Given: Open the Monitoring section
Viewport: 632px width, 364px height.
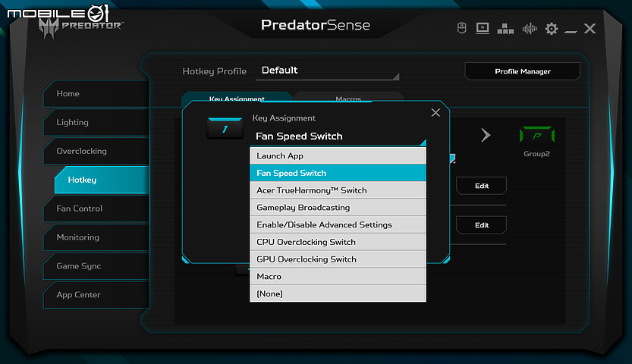Looking at the screenshot, I should tap(97, 237).
